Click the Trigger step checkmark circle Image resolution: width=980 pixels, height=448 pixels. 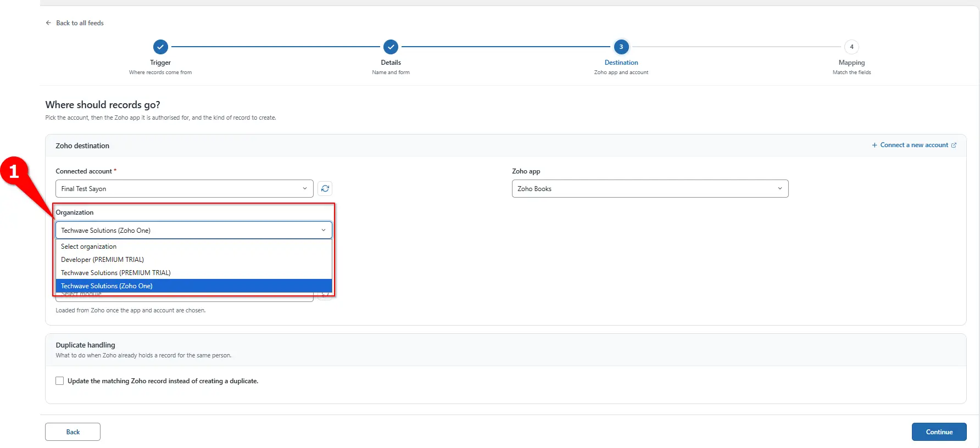coord(160,47)
